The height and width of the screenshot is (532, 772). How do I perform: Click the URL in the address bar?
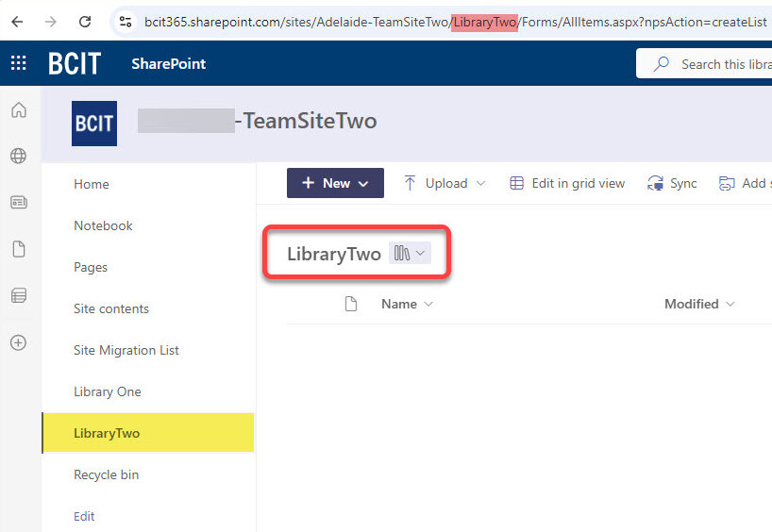point(456,22)
